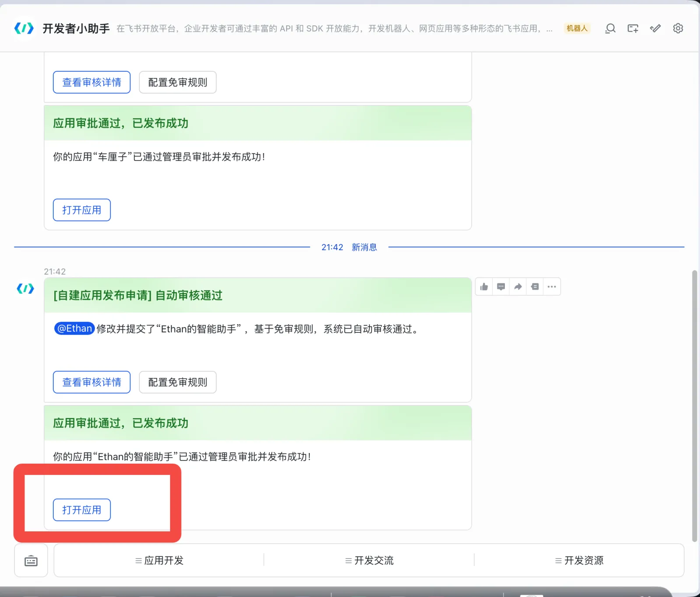Open the 开发交流 bottom menu
The image size is (700, 597).
pyautogui.click(x=369, y=560)
